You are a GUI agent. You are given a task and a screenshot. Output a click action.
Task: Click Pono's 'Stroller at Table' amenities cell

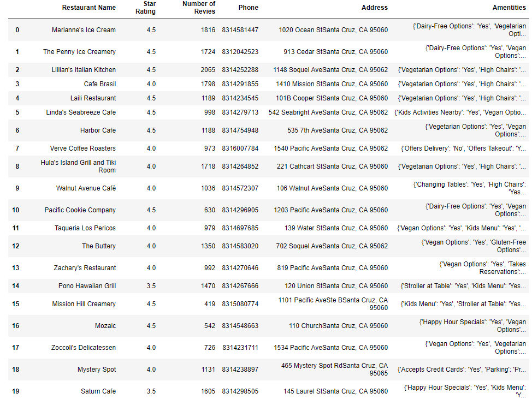tap(463, 286)
